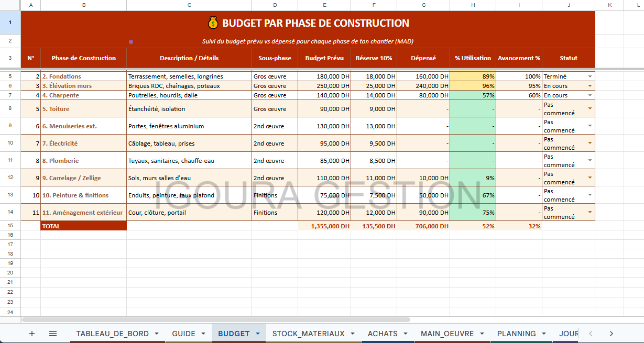Select row 15 header

click(10, 226)
